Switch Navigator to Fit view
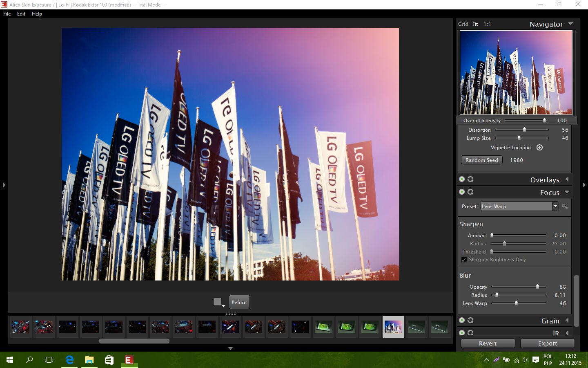Viewport: 588px width, 368px height. pyautogui.click(x=475, y=24)
